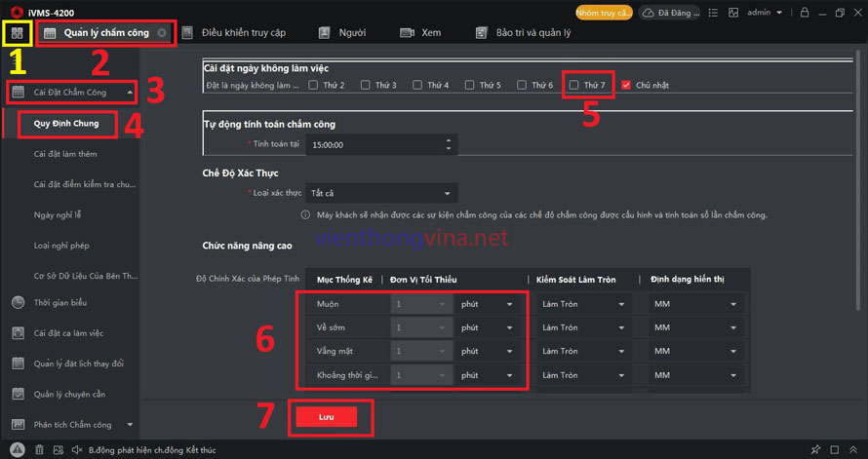The width and height of the screenshot is (868, 459).
Task: Open Thời gian biểu clock icon
Action: [x=19, y=302]
